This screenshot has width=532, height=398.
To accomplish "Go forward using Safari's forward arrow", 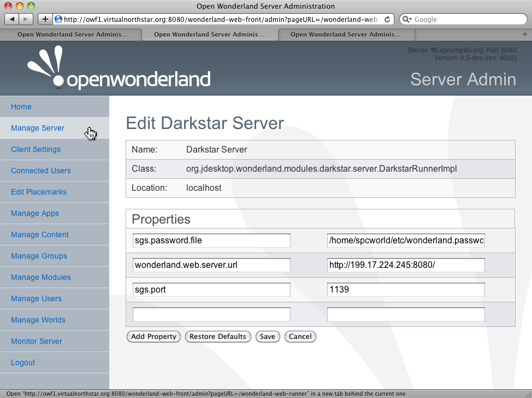I will [26, 19].
